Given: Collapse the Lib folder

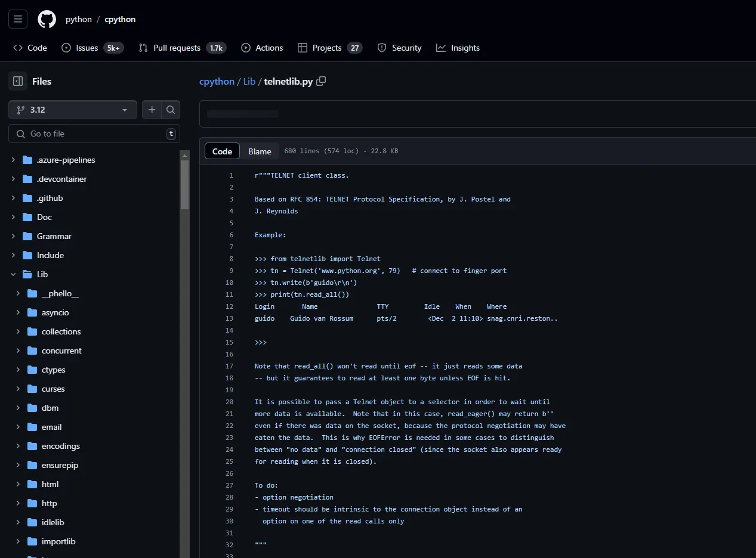Looking at the screenshot, I should 13,274.
